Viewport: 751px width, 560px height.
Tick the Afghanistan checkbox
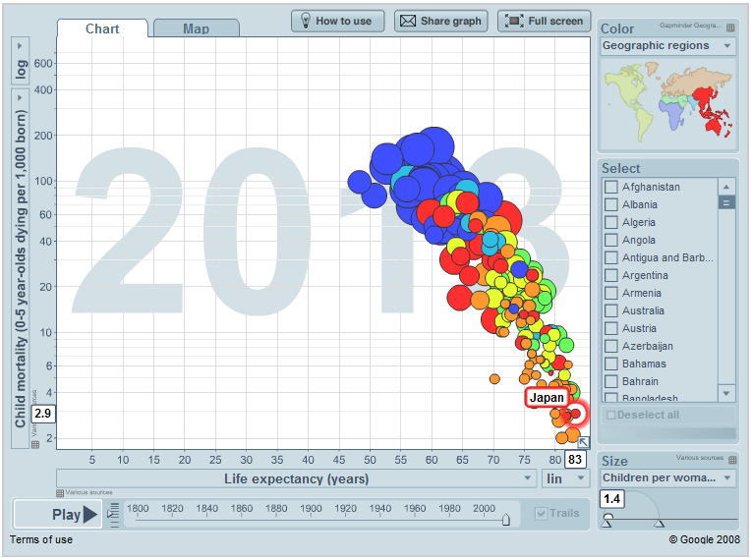point(611,187)
